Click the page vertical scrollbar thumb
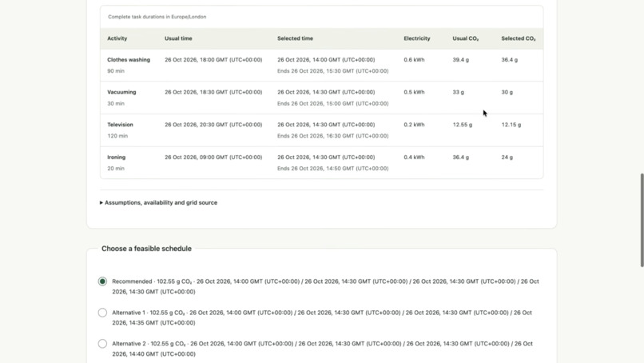Screen dimensions: 644x363 642,221
